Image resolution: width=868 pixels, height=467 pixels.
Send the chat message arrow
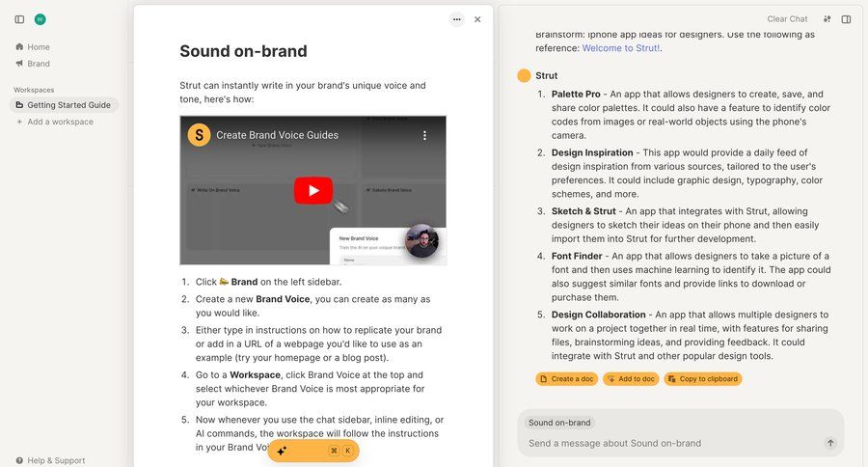pyautogui.click(x=830, y=443)
